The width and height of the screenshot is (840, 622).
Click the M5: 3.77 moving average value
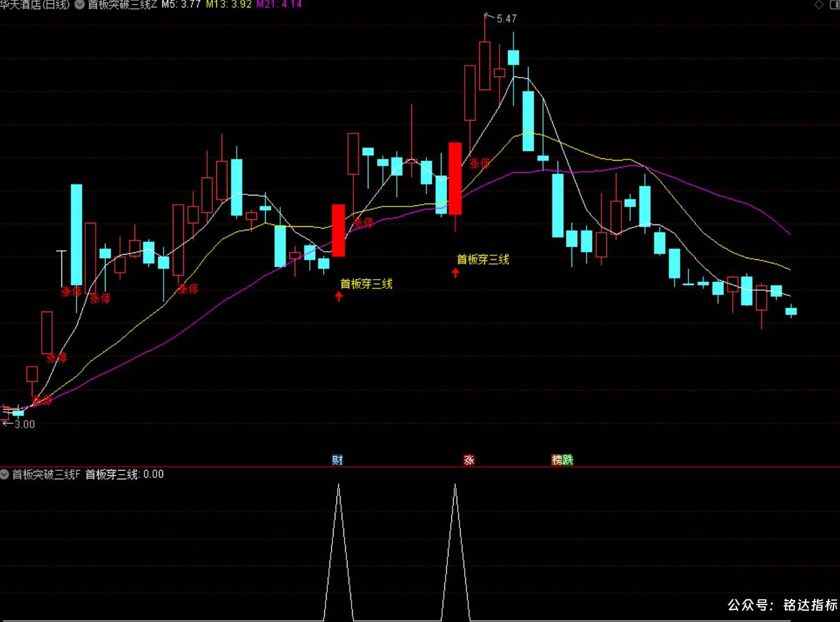(181, 4)
